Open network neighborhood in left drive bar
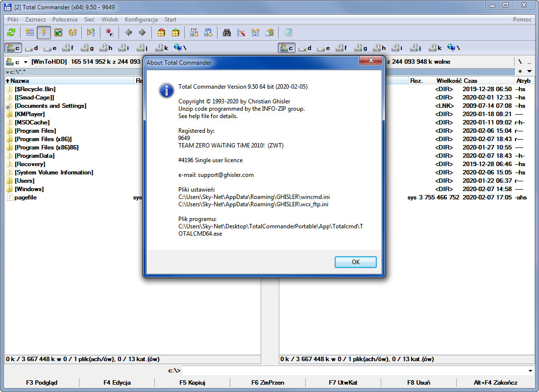This screenshot has width=539, height=392. [180, 48]
